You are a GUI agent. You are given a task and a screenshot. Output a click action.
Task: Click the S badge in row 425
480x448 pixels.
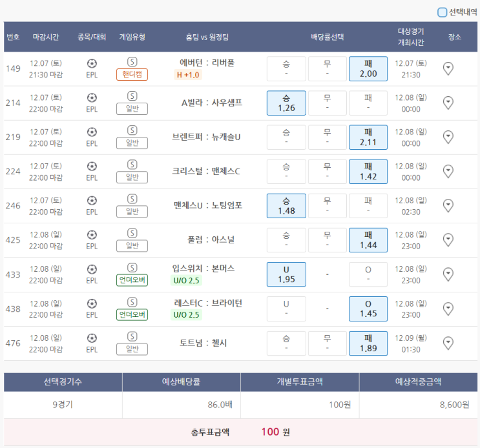(x=132, y=233)
